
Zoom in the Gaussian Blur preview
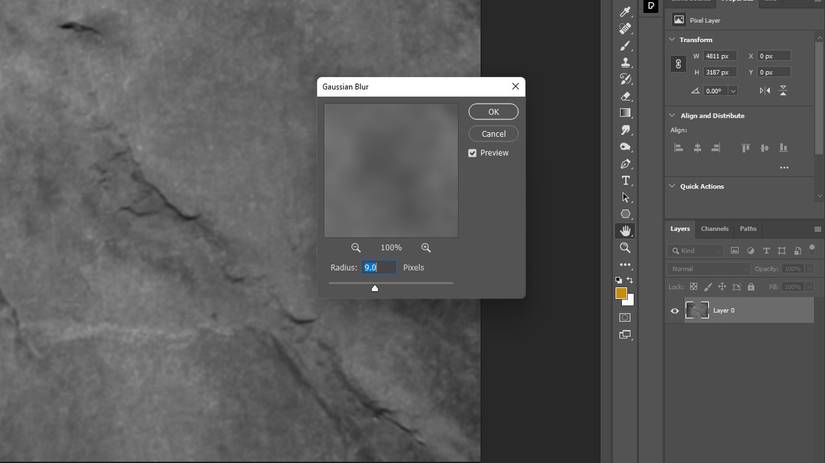pos(426,247)
